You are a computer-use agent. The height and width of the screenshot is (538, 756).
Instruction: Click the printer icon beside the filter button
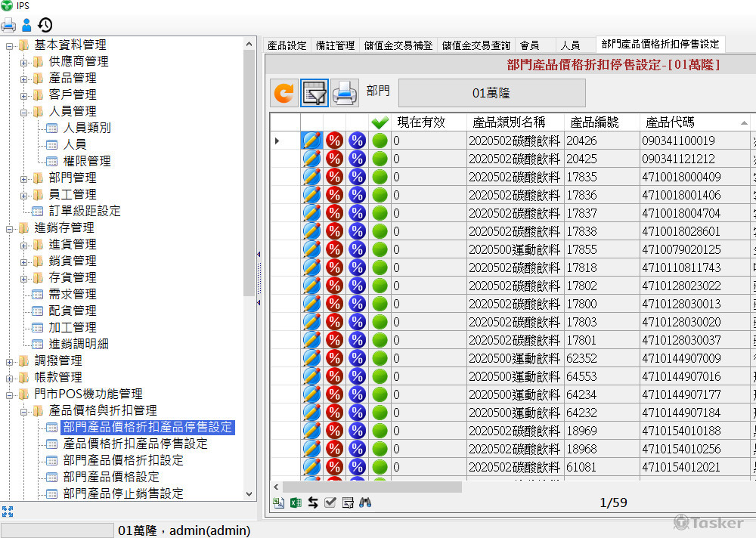(x=345, y=93)
